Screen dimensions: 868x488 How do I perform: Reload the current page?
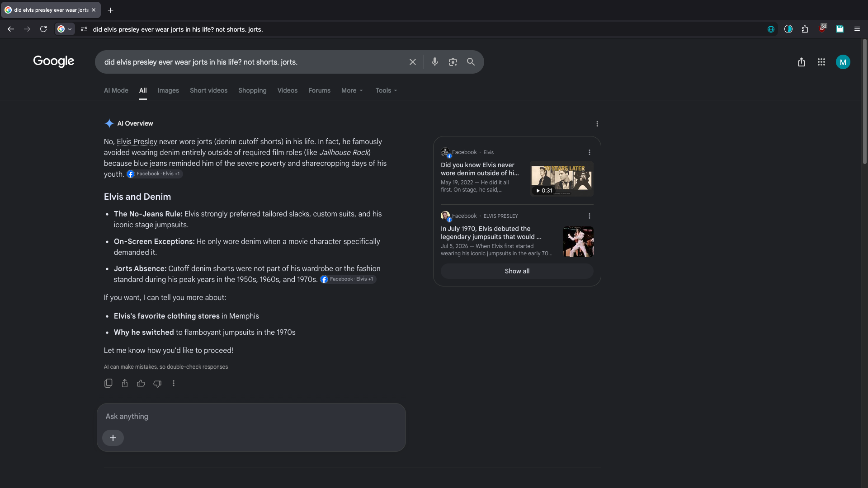point(43,29)
